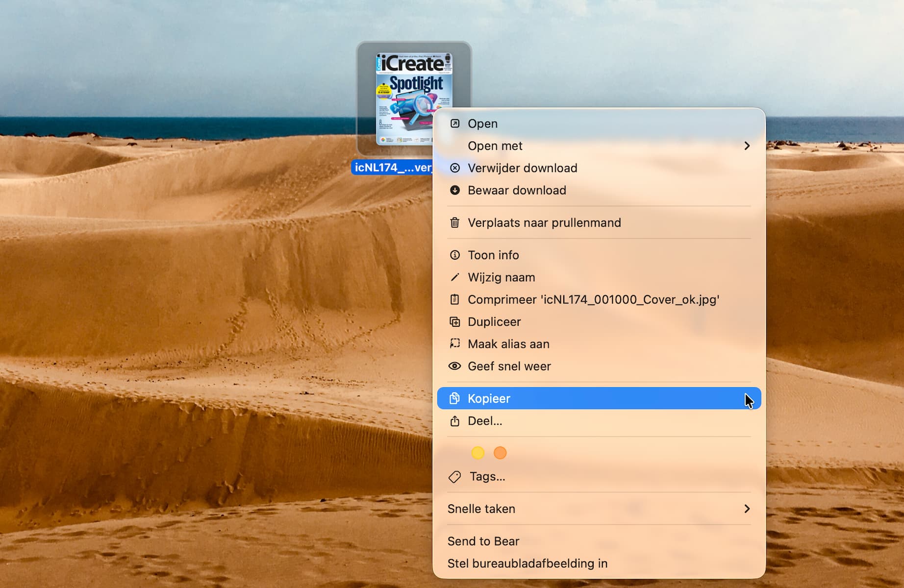The width and height of the screenshot is (904, 588).
Task: Click Stel bureaubladafbeelding in
Action: (x=527, y=563)
